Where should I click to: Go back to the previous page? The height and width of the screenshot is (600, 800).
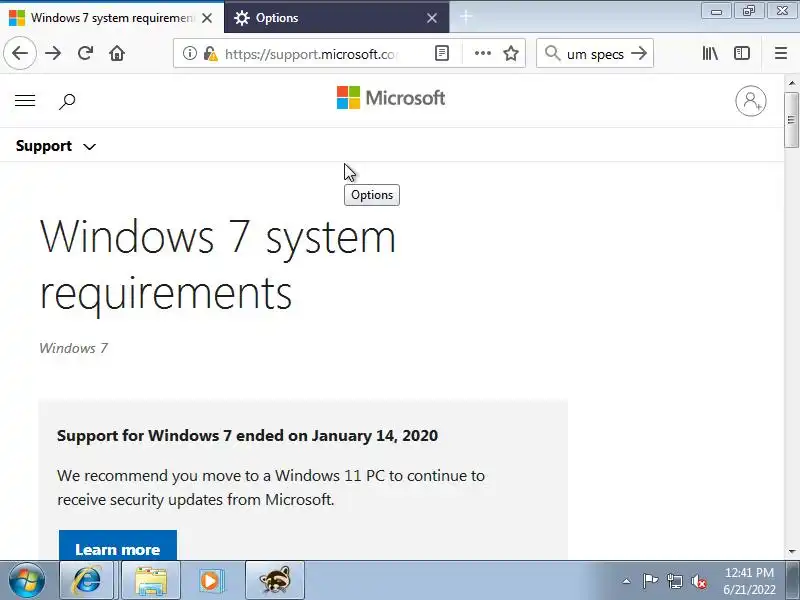click(20, 53)
